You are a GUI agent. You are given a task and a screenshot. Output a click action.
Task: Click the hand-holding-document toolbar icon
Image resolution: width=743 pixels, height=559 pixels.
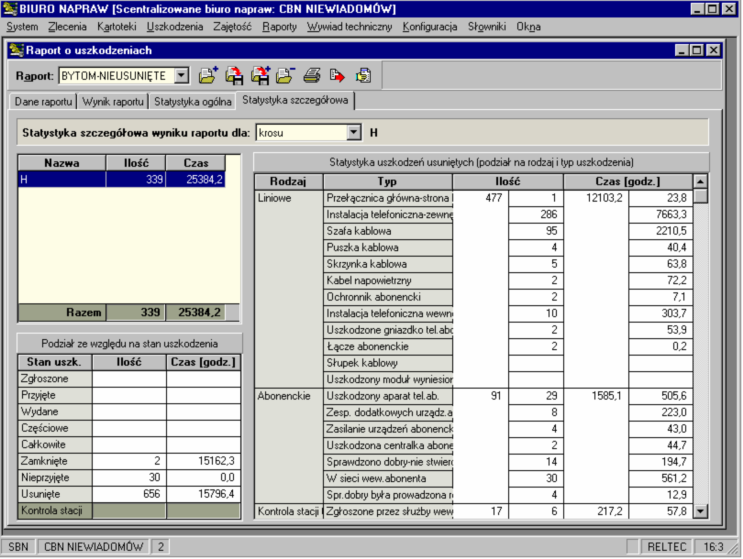coord(363,75)
